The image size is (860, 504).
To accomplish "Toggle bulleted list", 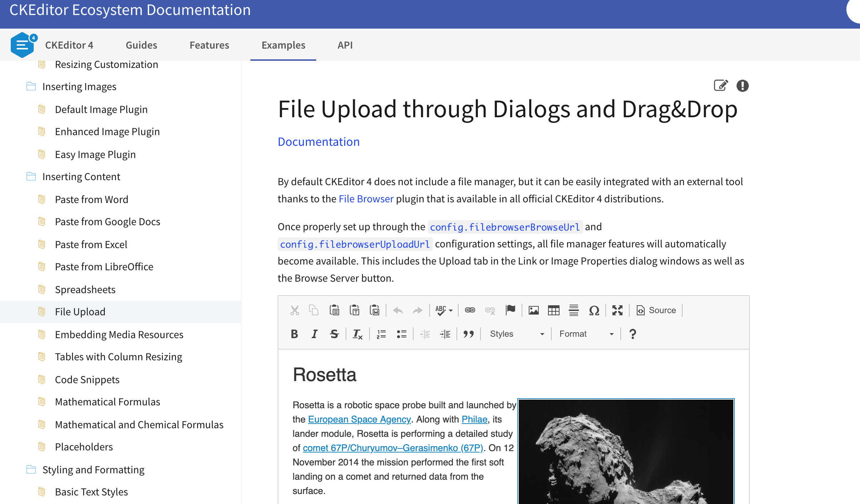I will (x=401, y=334).
